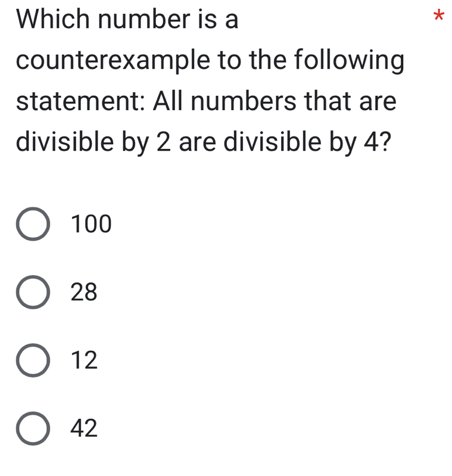Click the number label "12"
This screenshot has width=452, height=476.
(x=83, y=360)
